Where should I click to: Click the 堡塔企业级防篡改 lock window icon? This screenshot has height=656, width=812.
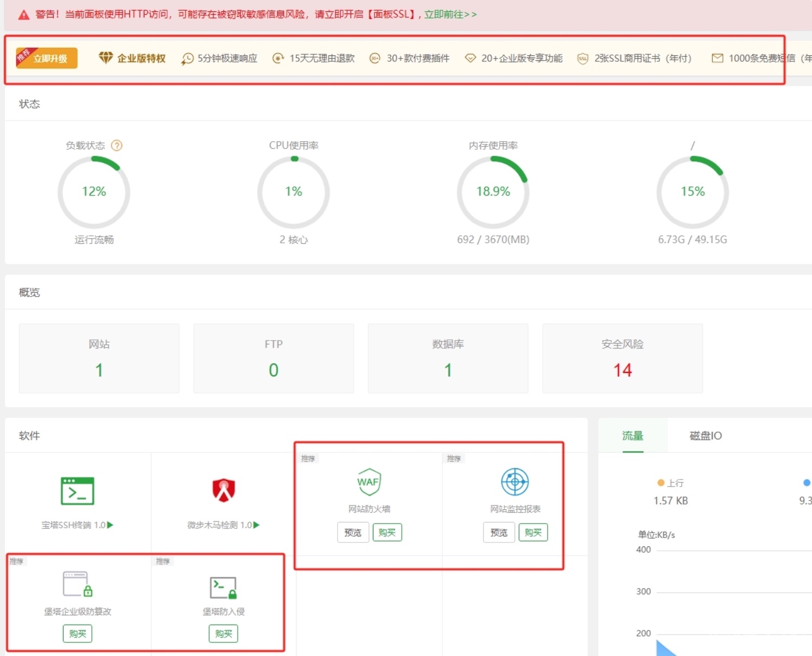[77, 584]
